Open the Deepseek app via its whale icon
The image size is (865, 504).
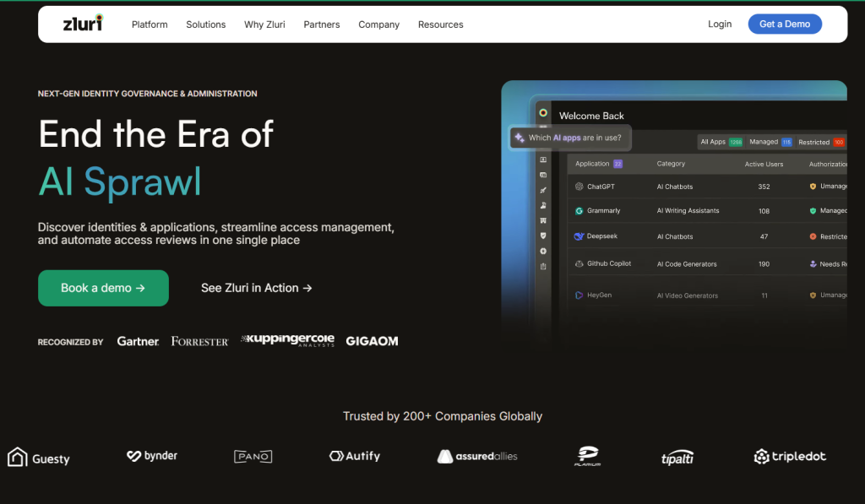click(x=579, y=236)
